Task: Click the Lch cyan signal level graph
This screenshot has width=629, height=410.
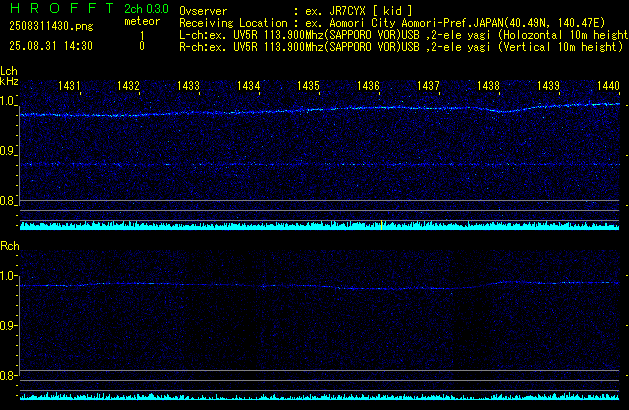Action: 320,225
